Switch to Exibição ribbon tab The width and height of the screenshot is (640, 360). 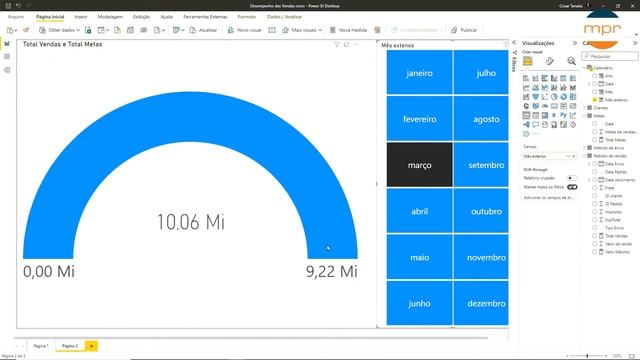pyautogui.click(x=141, y=17)
